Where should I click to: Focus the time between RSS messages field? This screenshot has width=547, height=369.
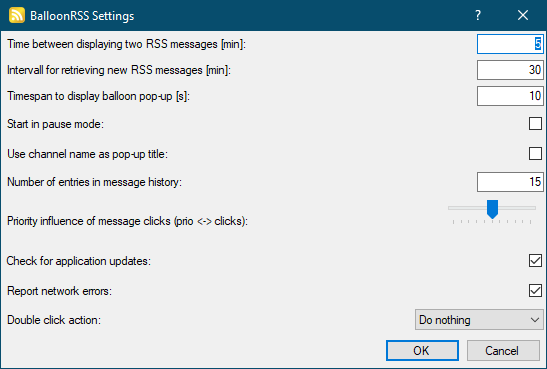tap(510, 44)
